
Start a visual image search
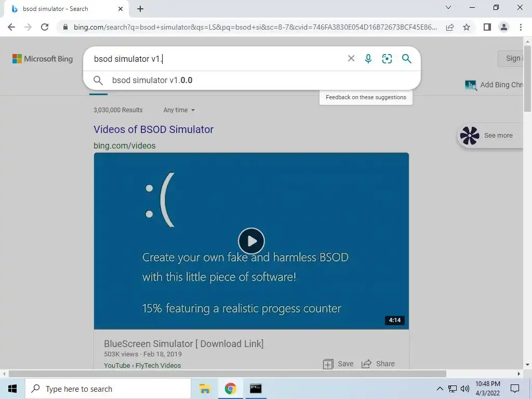click(x=387, y=58)
